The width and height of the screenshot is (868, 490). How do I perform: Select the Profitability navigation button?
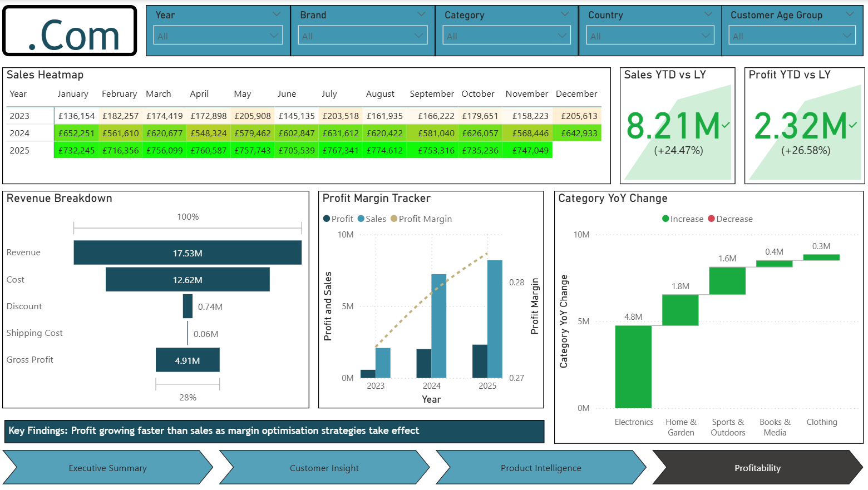click(757, 468)
